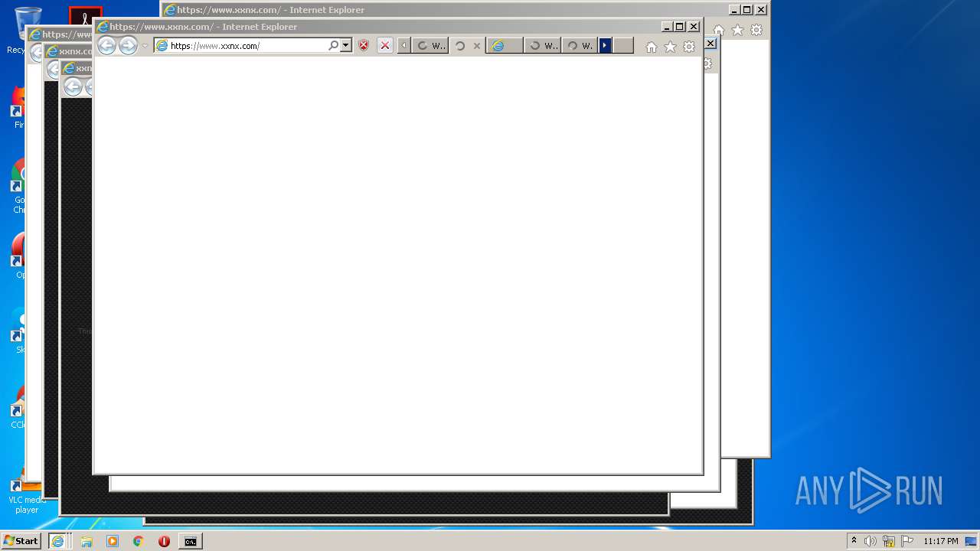980x551 pixels.
Task: Click the Show Desktop button
Action: coord(972,541)
